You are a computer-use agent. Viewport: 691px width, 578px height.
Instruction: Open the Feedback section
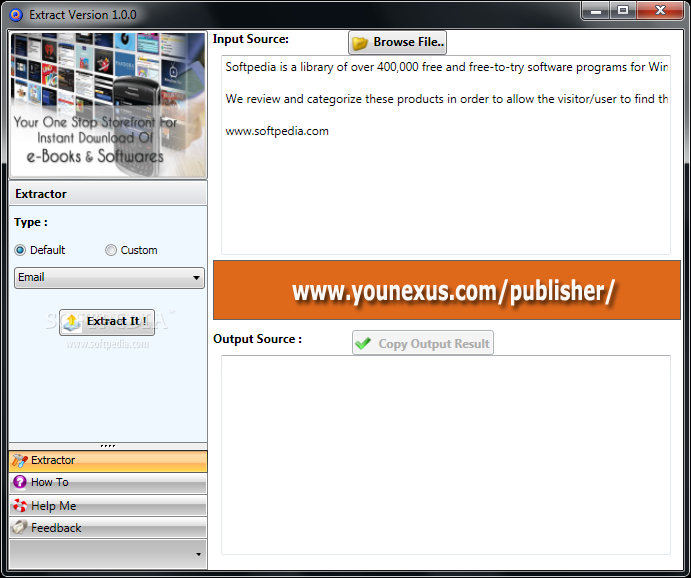(x=108, y=527)
